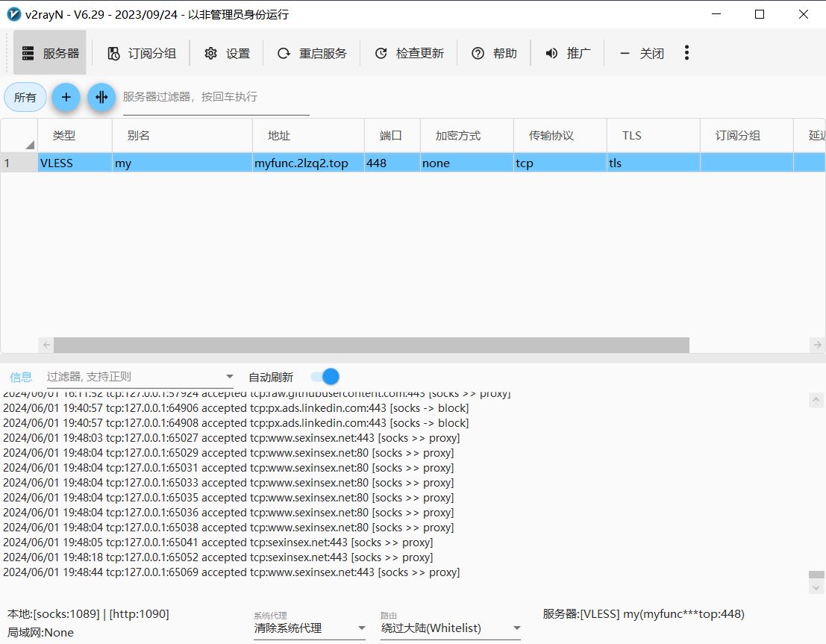Open the 推广 promotion menu
This screenshot has width=826, height=644.
click(x=568, y=53)
